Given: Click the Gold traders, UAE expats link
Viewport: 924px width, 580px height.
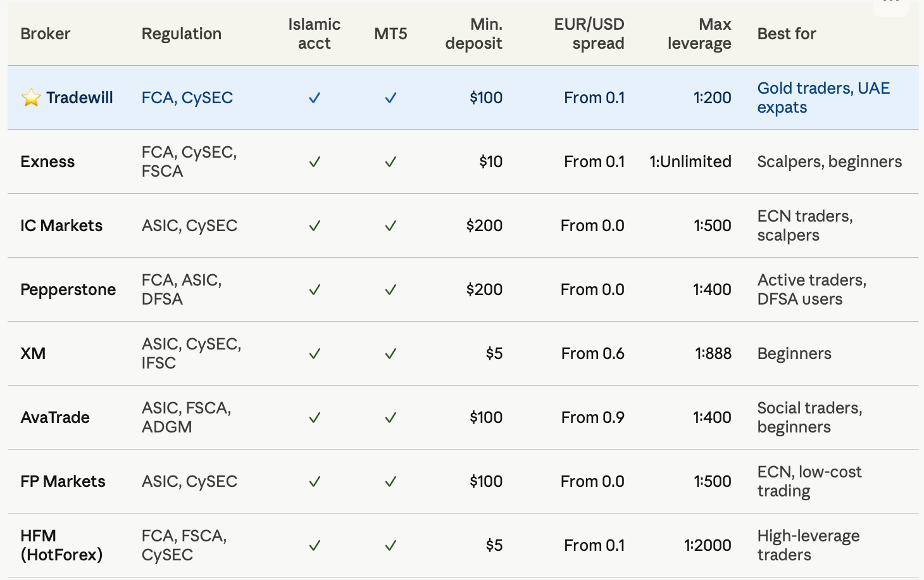Looking at the screenshot, I should 823,98.
